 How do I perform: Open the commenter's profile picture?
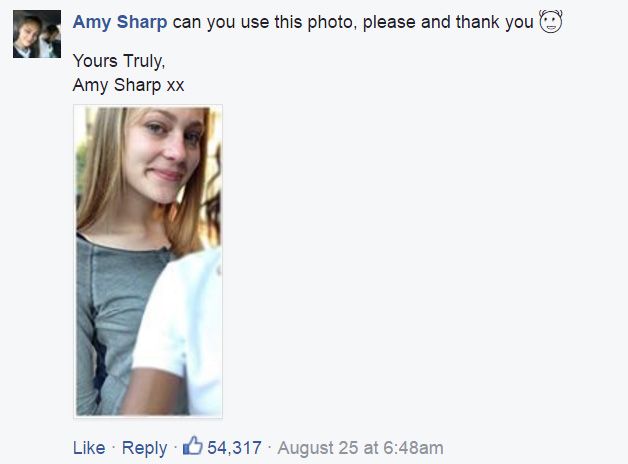(37, 34)
